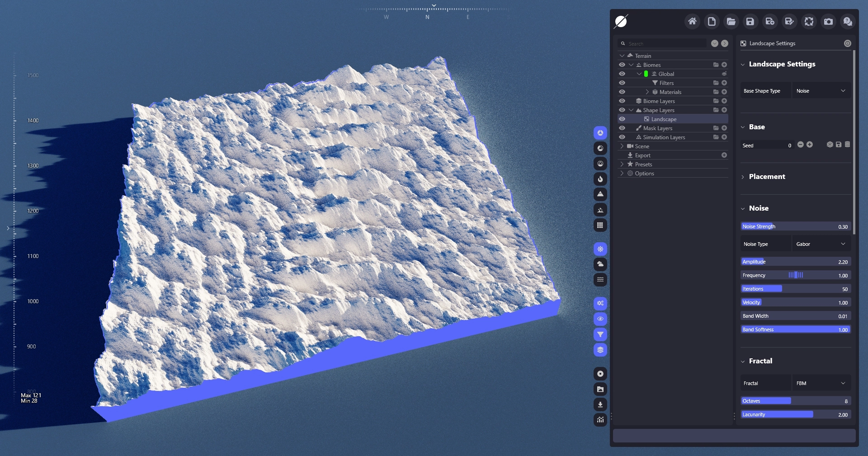This screenshot has width=868, height=456.
Task: Select Simulation Layers in the tree
Action: click(664, 137)
